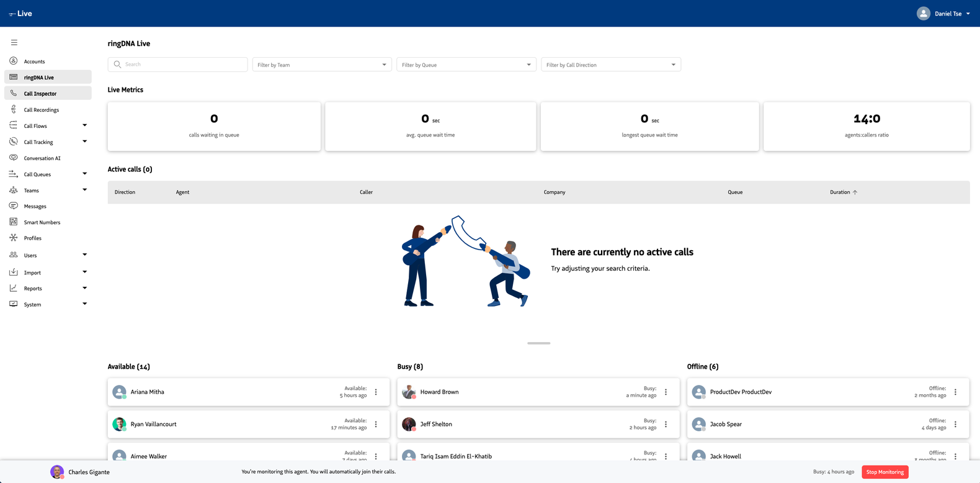Click the panel resize handle below active calls
This screenshot has height=483, width=980.
click(539, 343)
